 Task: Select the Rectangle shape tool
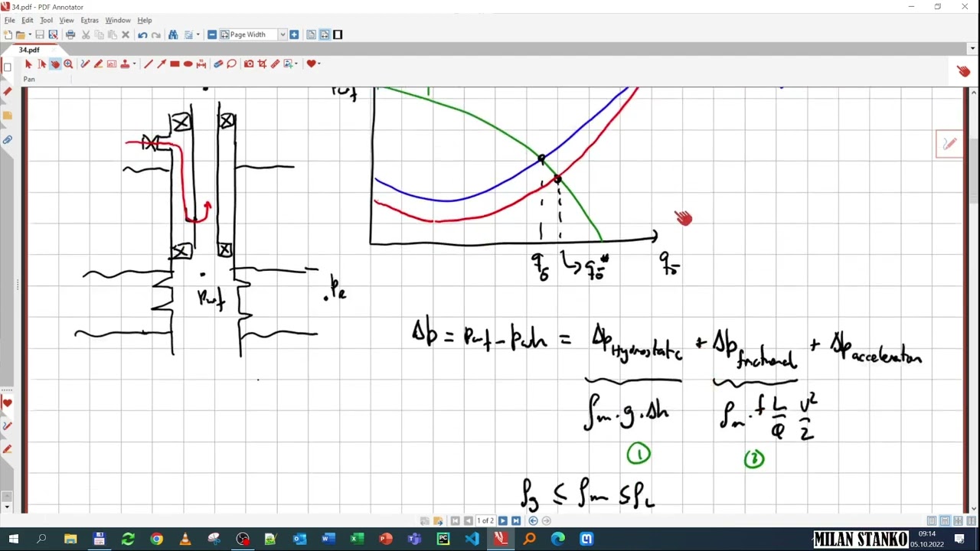tap(175, 64)
